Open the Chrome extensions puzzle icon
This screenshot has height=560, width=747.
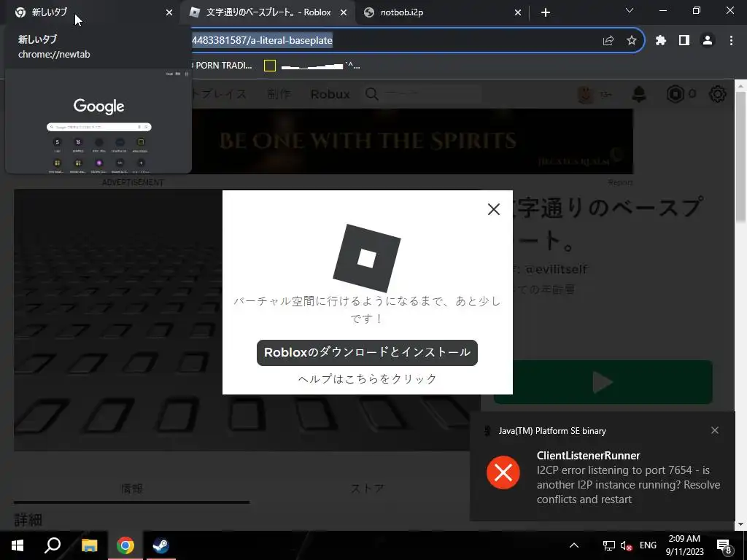click(660, 41)
